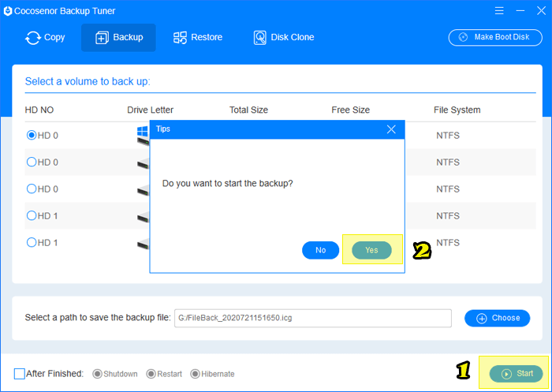Click Choose to pick backup path
Image resolution: width=552 pixels, height=392 pixels.
click(x=497, y=318)
